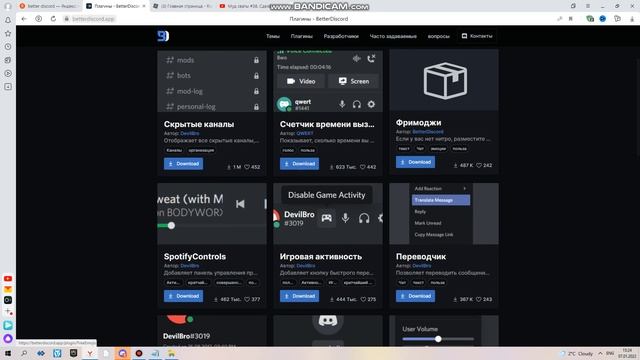This screenshot has height=360, width=640.
Task: Launch Alice assistant purple icon
Action: click(x=8, y=338)
